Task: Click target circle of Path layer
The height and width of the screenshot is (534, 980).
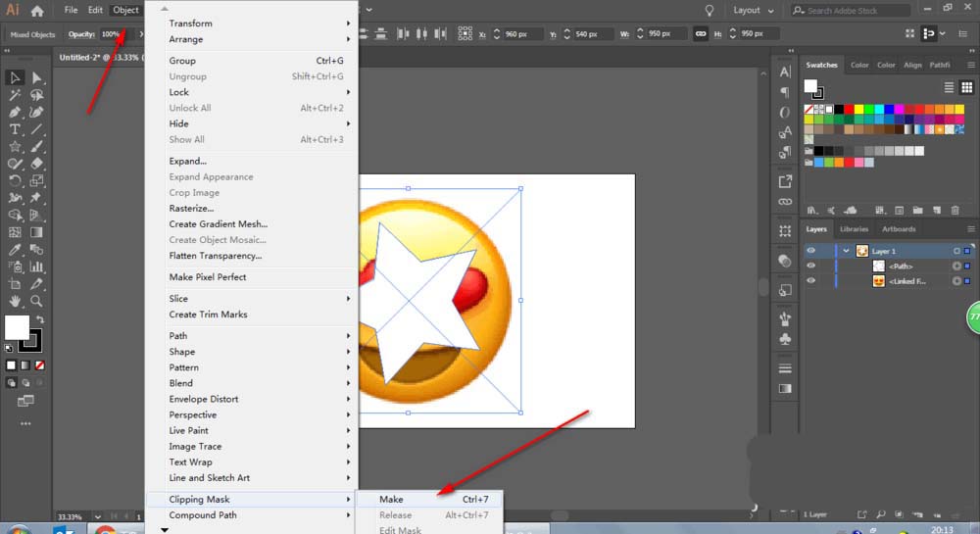Action: (x=956, y=266)
